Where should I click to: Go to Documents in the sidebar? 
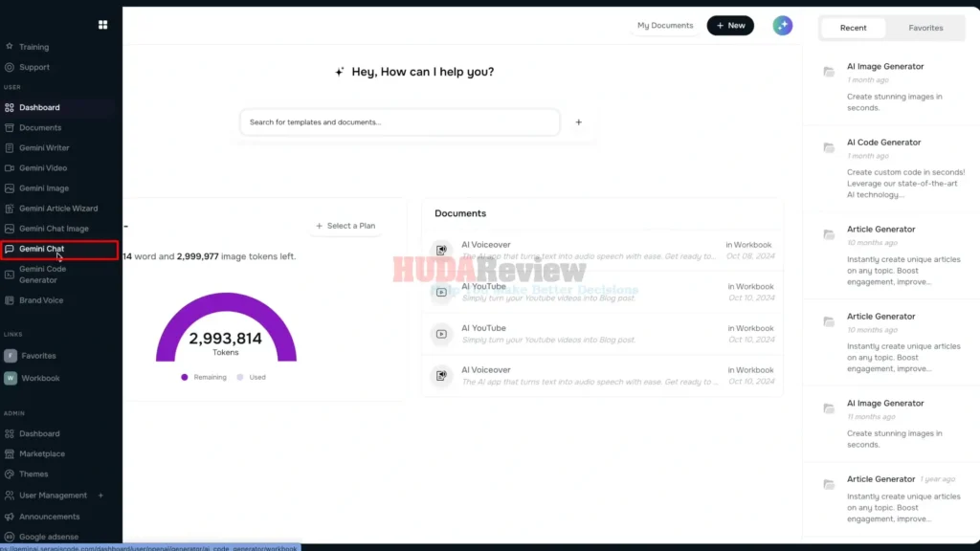coord(40,127)
